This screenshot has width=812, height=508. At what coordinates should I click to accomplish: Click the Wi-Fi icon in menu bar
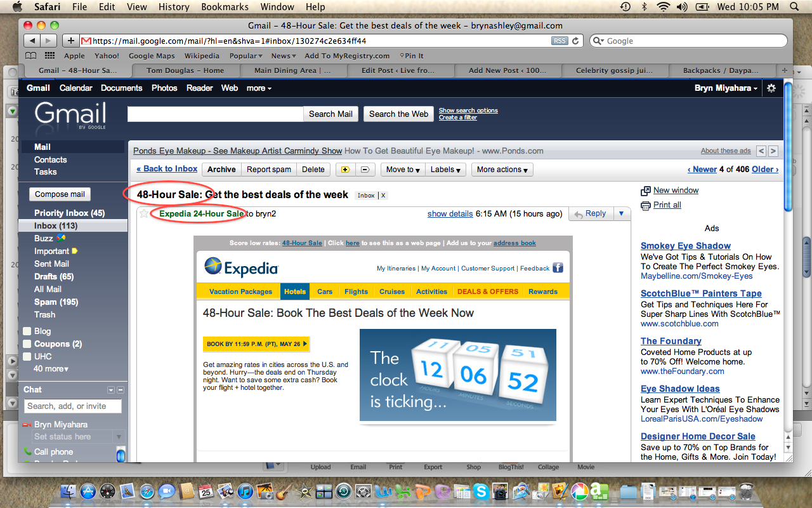click(x=664, y=7)
